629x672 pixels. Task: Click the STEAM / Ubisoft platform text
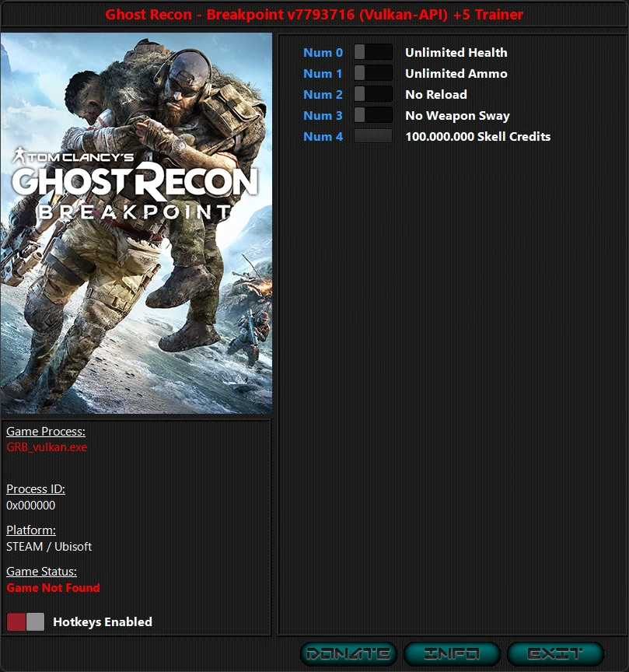click(49, 546)
